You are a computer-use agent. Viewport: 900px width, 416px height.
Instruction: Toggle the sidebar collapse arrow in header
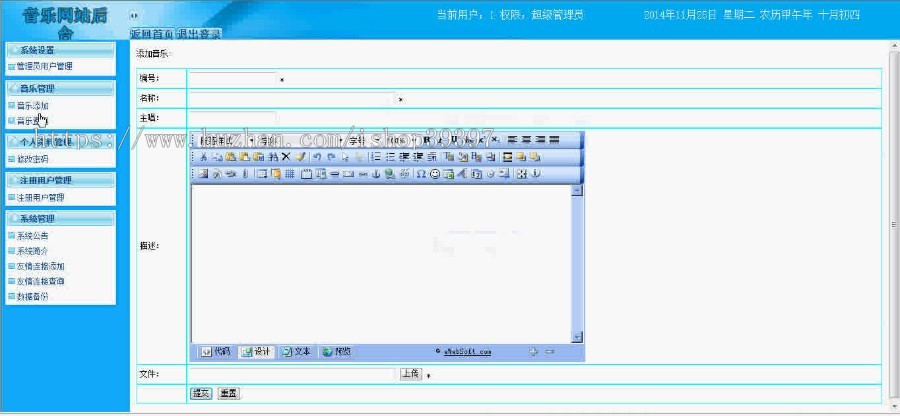134,14
